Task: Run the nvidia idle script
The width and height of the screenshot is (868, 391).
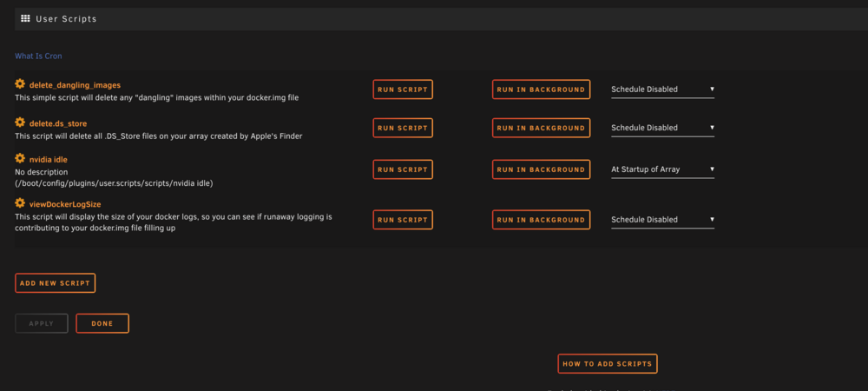Action: [x=403, y=169]
